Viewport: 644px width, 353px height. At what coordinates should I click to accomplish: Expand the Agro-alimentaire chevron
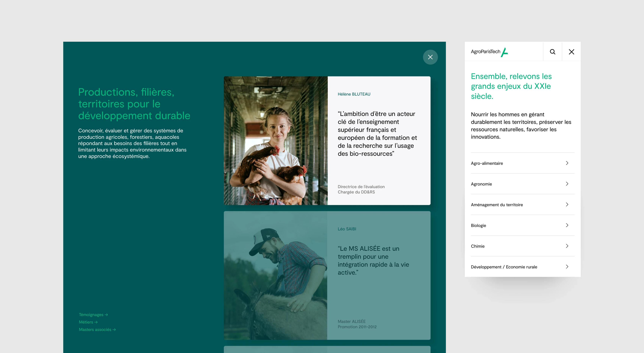[x=567, y=163]
